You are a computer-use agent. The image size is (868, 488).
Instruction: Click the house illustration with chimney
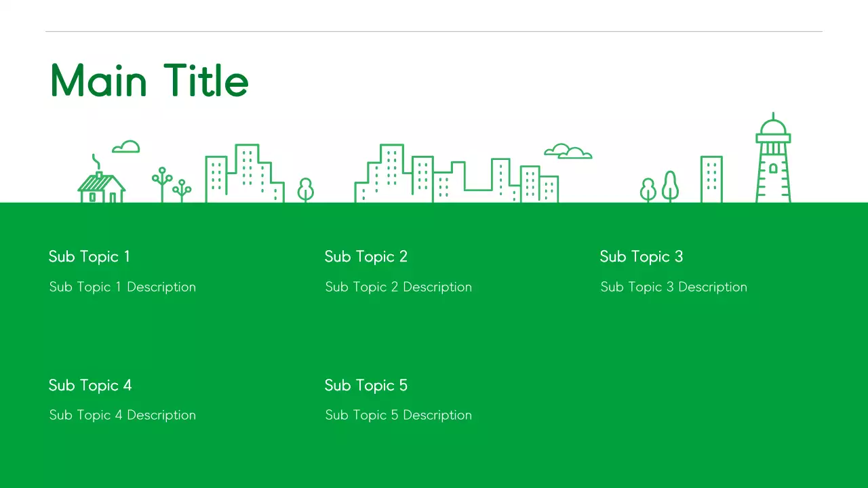click(100, 183)
